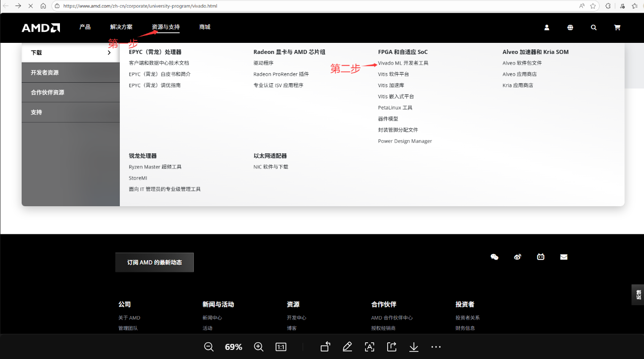
Task: Open 驱动程序 link
Action: click(x=264, y=63)
